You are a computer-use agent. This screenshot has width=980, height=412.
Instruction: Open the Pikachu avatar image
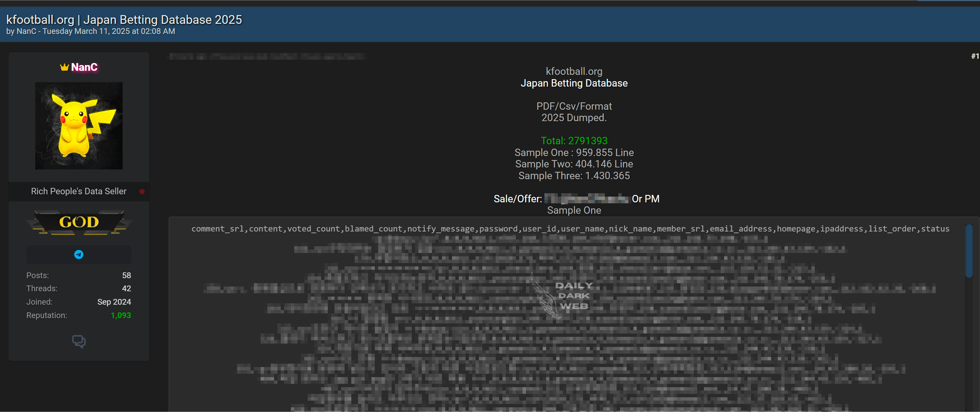click(x=79, y=126)
